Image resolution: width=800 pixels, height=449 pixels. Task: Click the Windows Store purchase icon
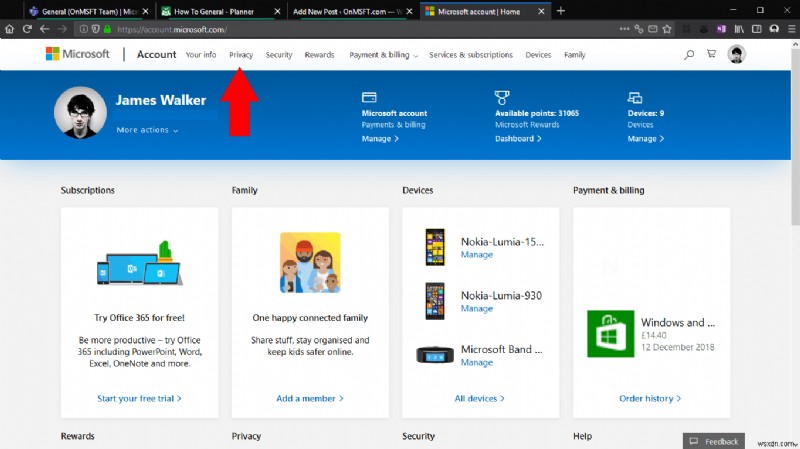coord(610,334)
